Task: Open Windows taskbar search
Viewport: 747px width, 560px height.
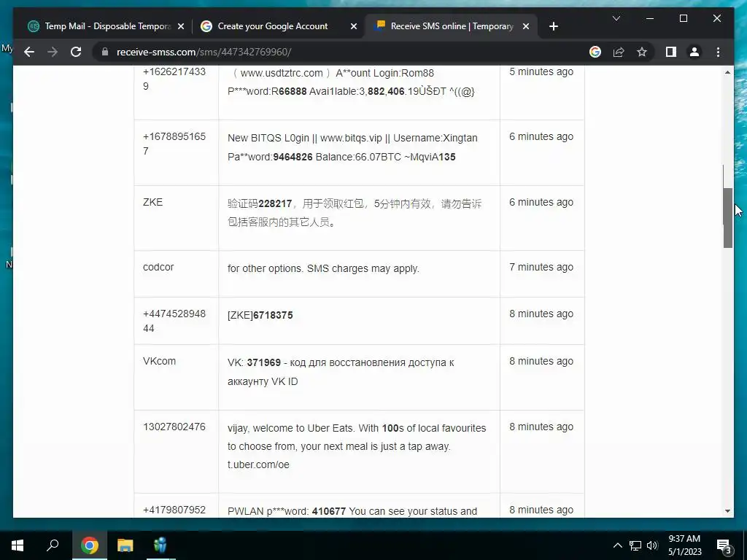Action: (53, 545)
